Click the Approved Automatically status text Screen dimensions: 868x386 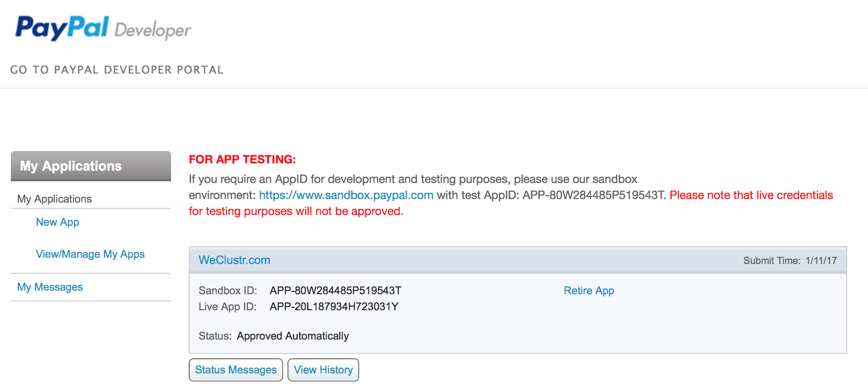point(293,336)
